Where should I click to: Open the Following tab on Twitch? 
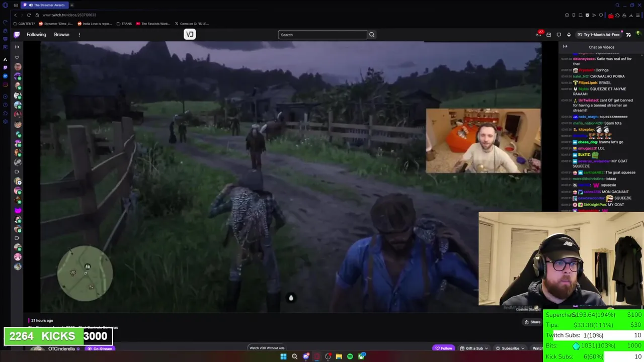click(x=36, y=35)
